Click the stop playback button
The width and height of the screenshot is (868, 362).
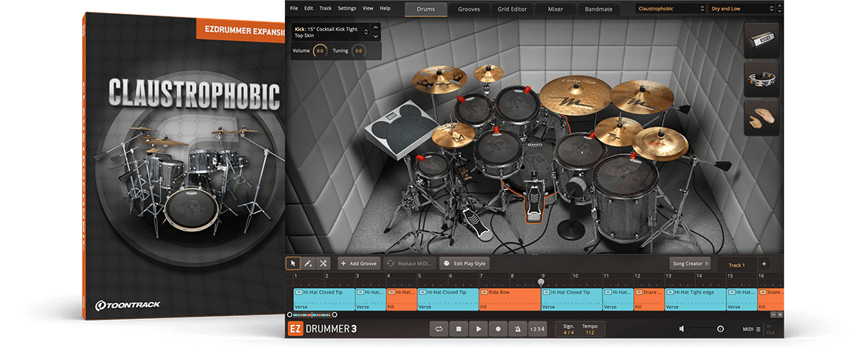pos(458,329)
